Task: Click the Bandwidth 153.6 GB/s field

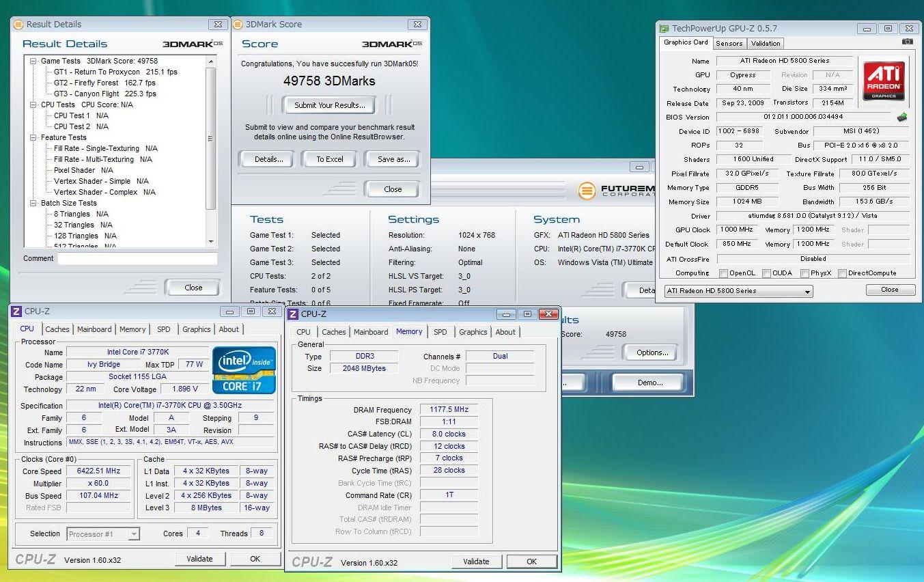Action: pyautogui.click(x=875, y=202)
